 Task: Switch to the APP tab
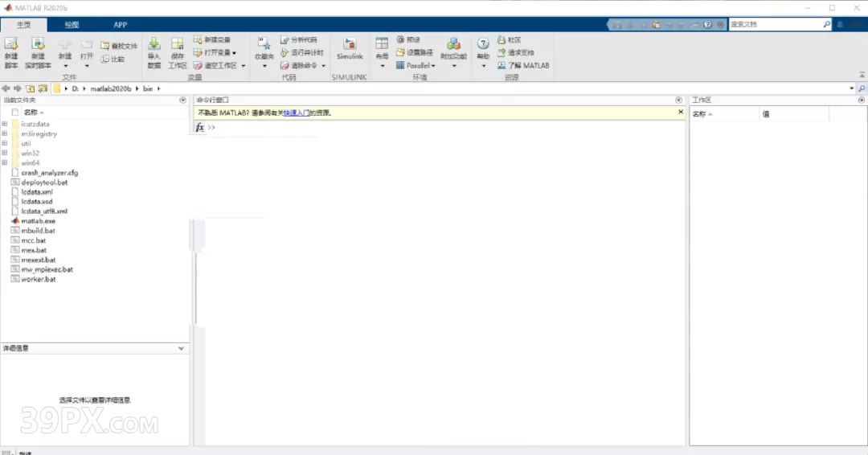pyautogui.click(x=120, y=25)
